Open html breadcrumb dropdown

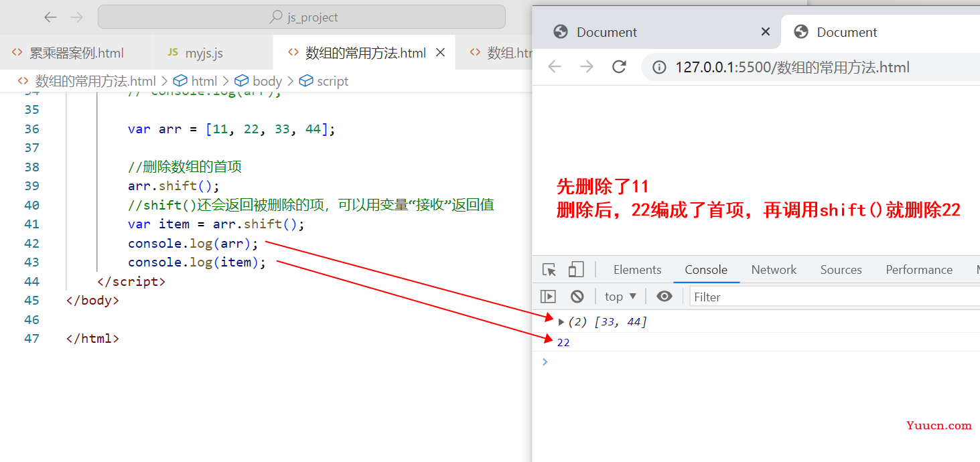[196, 81]
